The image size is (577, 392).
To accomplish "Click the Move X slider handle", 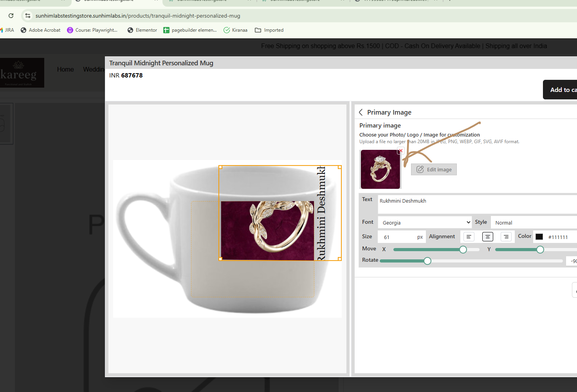I will 463,250.
